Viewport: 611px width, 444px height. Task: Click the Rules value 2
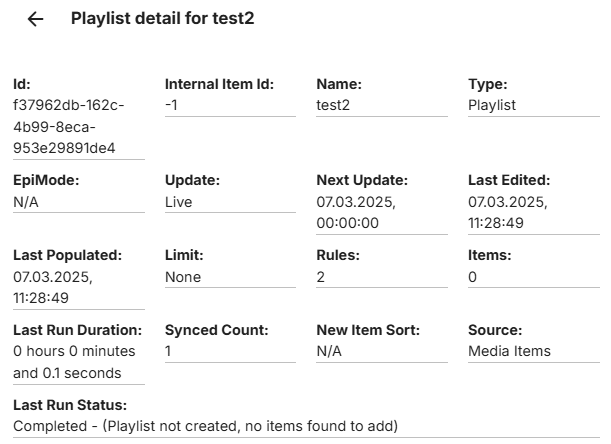click(321, 277)
